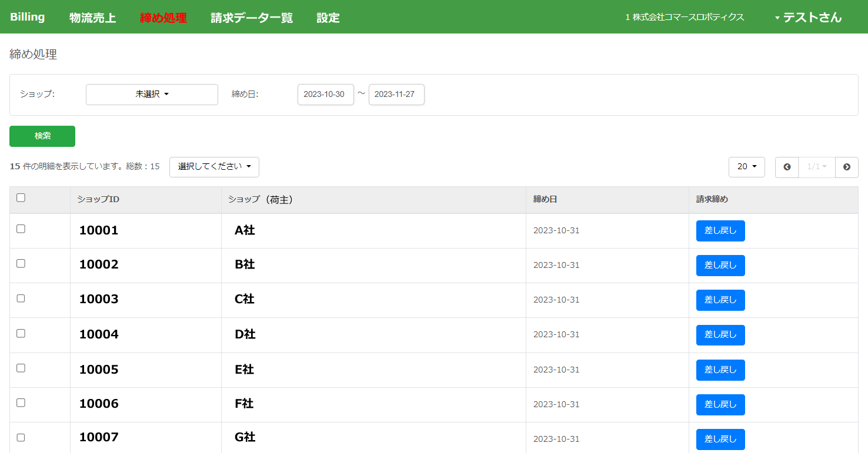Toggle the select-all checkbox in table header

click(x=21, y=198)
